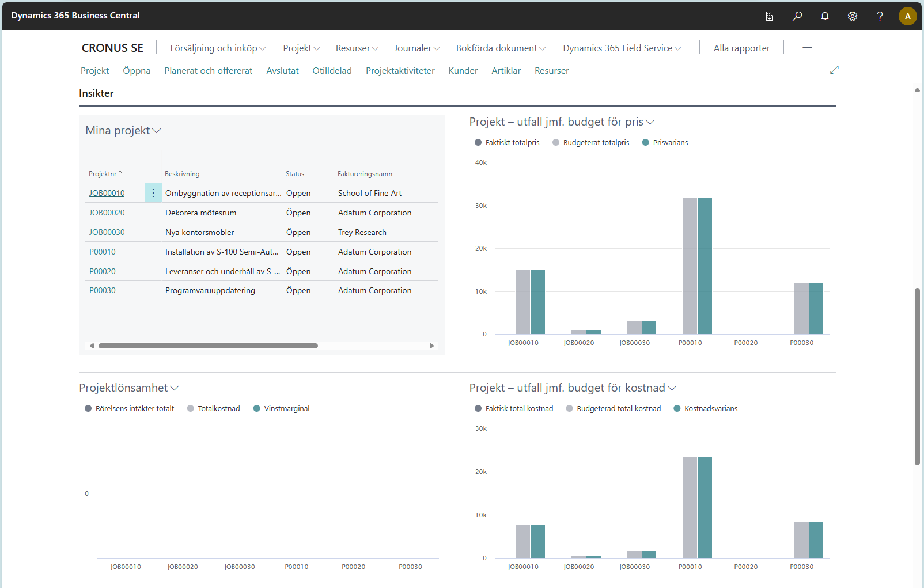Select Projektaktiviteter navigation item
Viewport: 924px width, 588px height.
coord(400,71)
